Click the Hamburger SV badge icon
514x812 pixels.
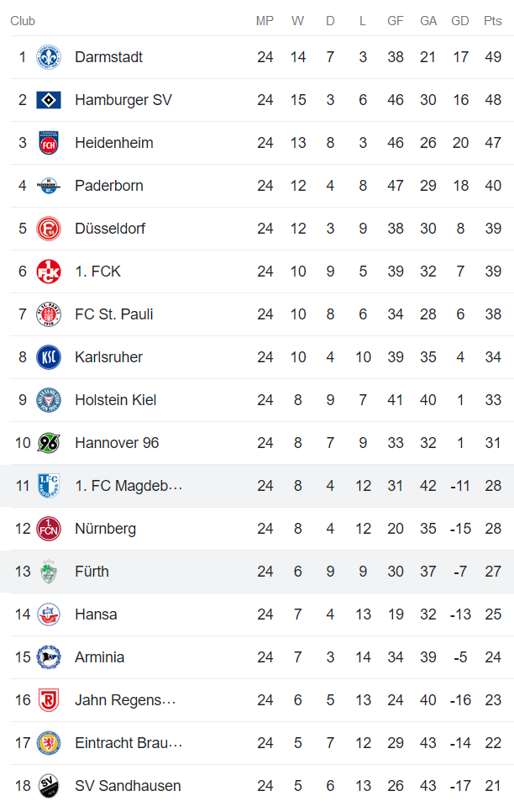click(x=48, y=99)
